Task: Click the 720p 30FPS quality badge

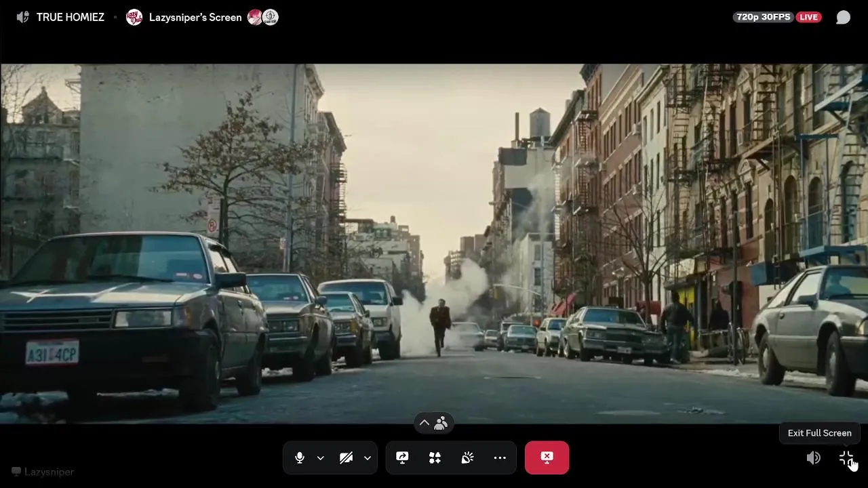Action: click(764, 17)
